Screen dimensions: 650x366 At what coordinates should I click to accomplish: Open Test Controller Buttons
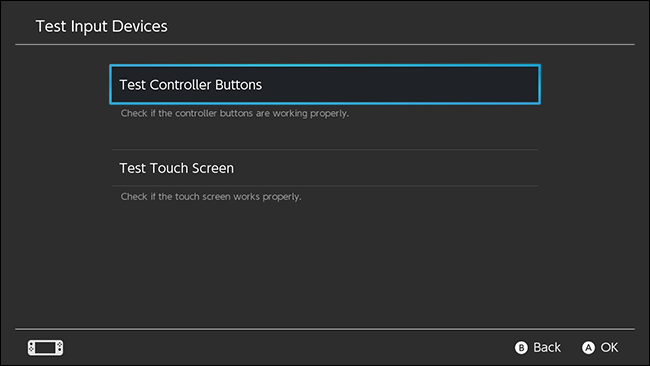(325, 85)
